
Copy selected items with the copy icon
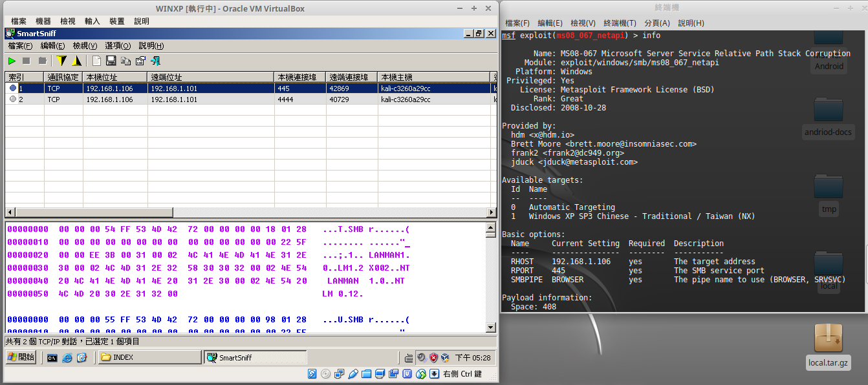[x=125, y=61]
